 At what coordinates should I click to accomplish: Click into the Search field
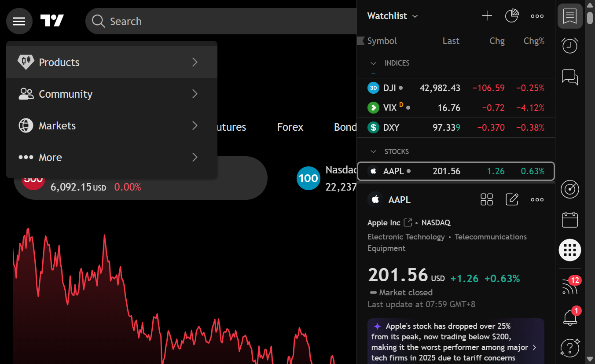(x=220, y=21)
